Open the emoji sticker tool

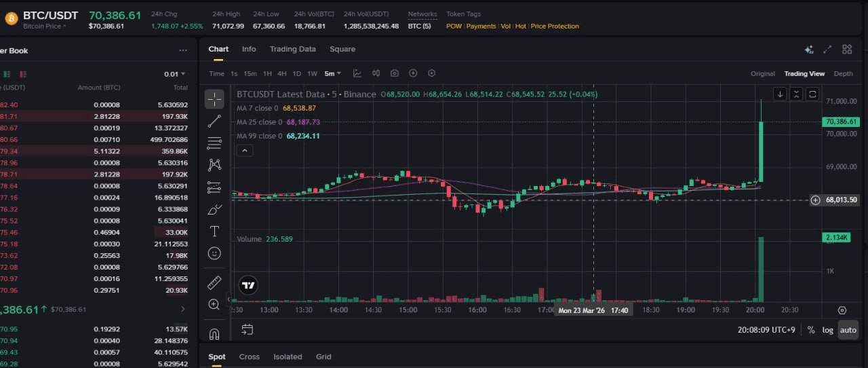(214, 253)
